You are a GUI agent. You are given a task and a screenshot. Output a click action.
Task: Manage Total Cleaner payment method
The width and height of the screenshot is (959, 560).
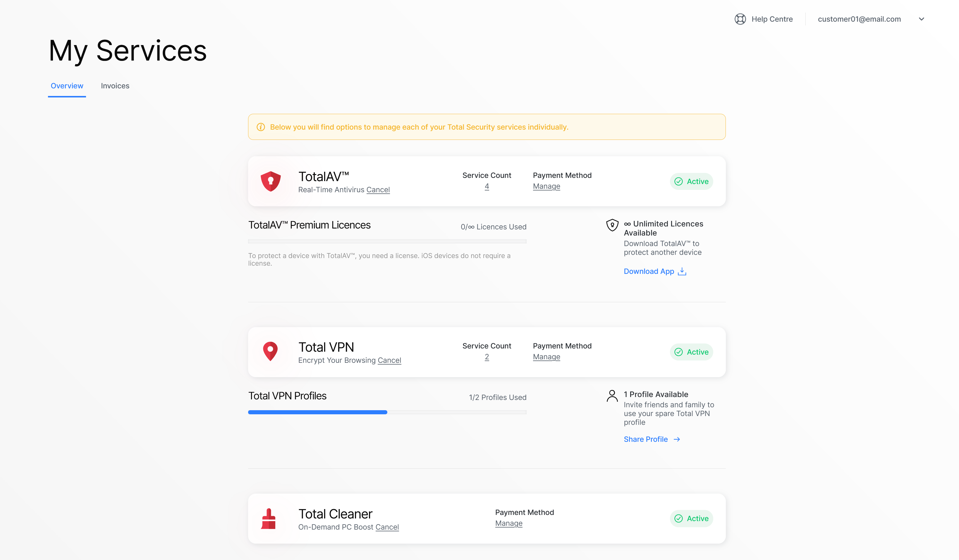pyautogui.click(x=509, y=523)
